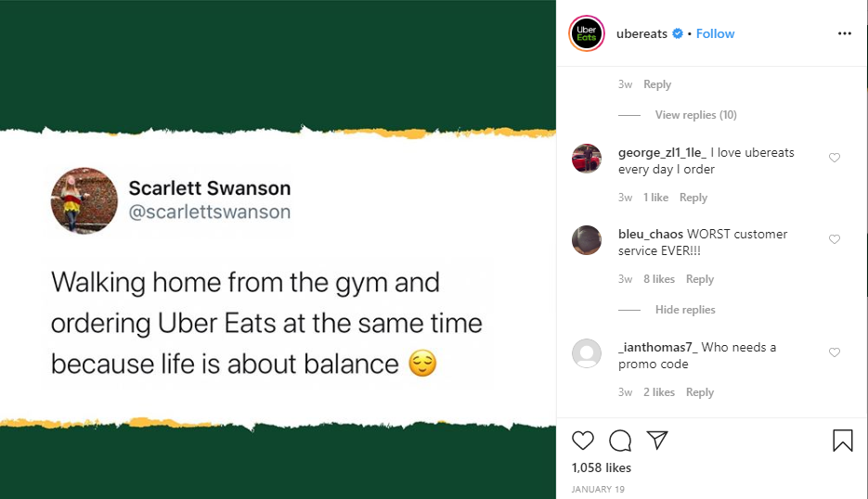Open the ubereats username link
Viewport: 868px width, 499px height.
pos(641,33)
